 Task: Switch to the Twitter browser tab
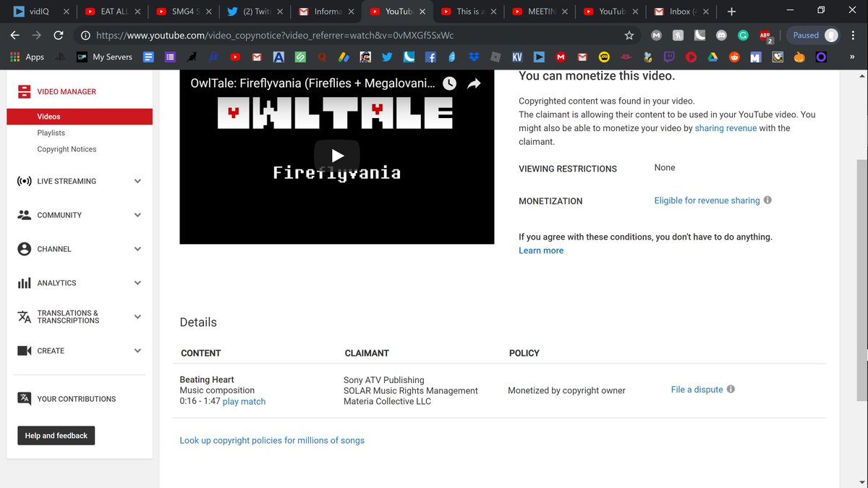255,12
